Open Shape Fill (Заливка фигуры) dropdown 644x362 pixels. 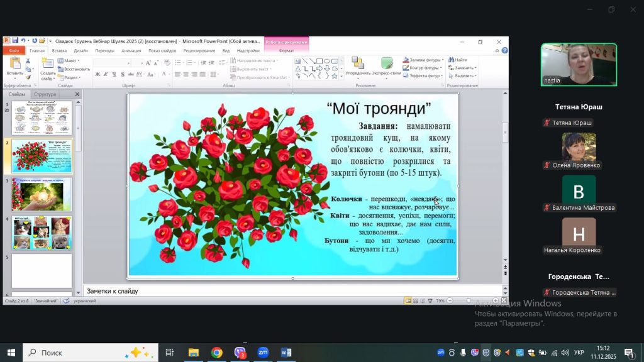coord(423,60)
